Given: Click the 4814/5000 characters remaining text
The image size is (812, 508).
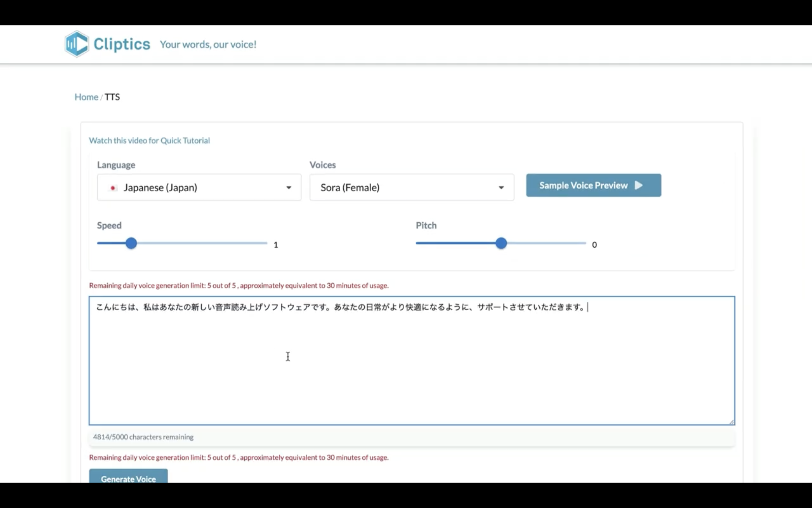Looking at the screenshot, I should point(143,437).
